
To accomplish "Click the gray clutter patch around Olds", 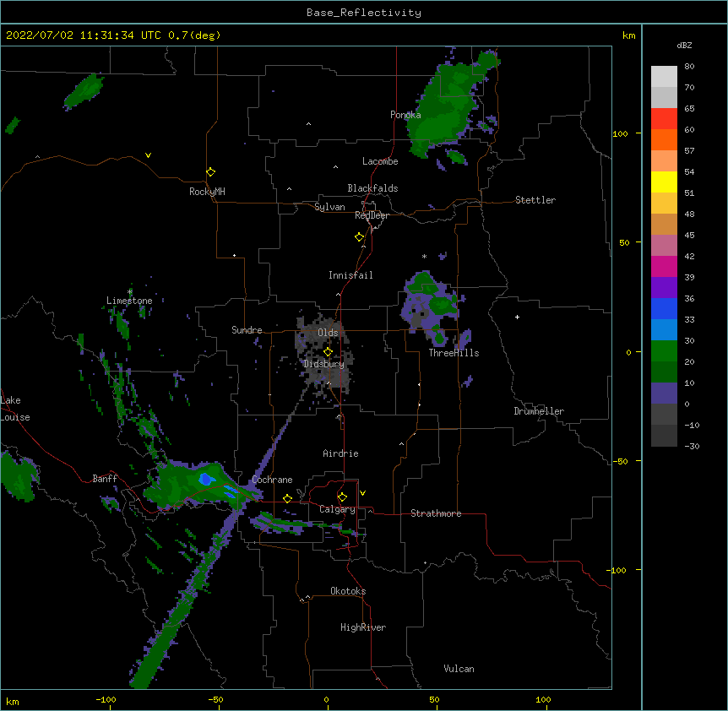I will coord(325,353).
